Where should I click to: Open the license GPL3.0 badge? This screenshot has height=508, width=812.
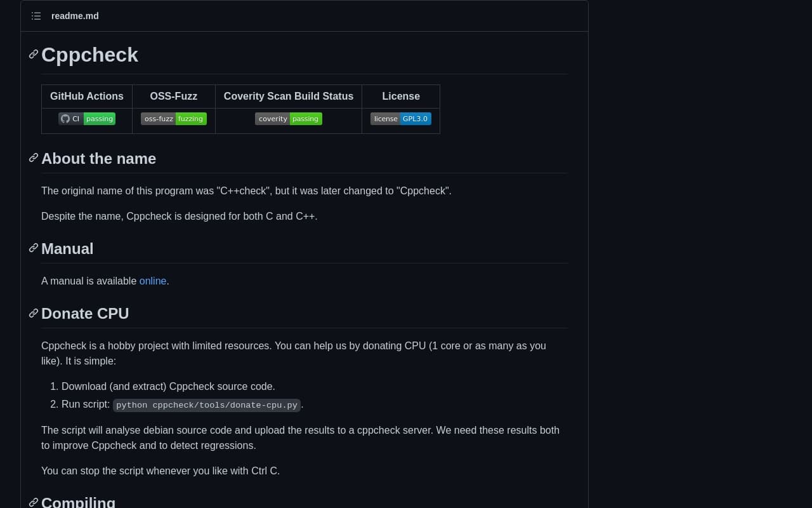(401, 119)
